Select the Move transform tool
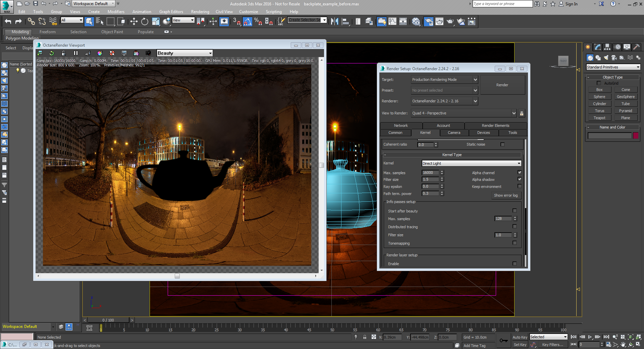Image resolution: width=644 pixels, height=349 pixels. pos(134,22)
